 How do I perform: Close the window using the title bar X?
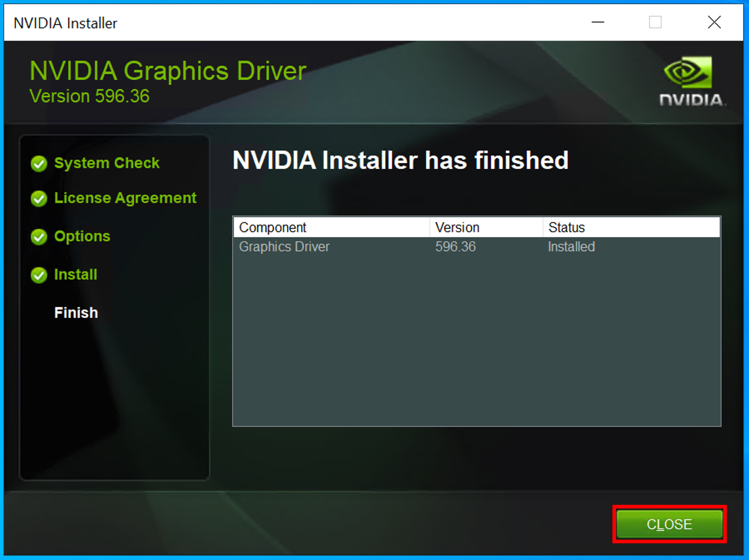point(714,23)
